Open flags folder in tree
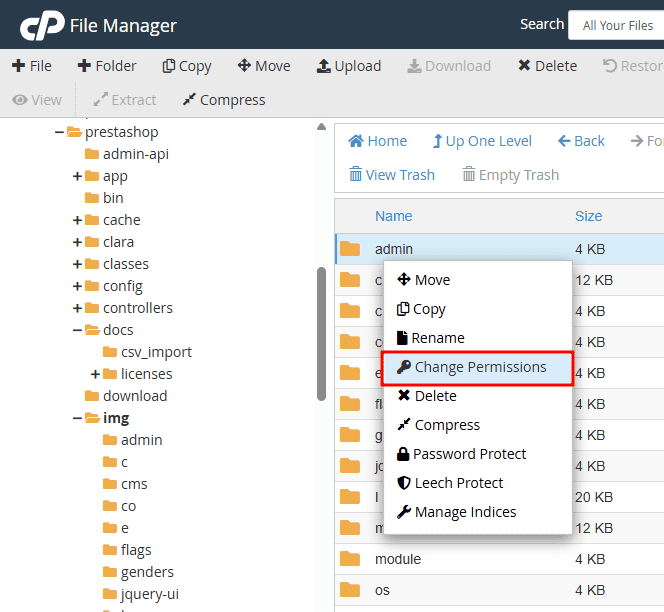Screen dimensions: 664x612 136,550
